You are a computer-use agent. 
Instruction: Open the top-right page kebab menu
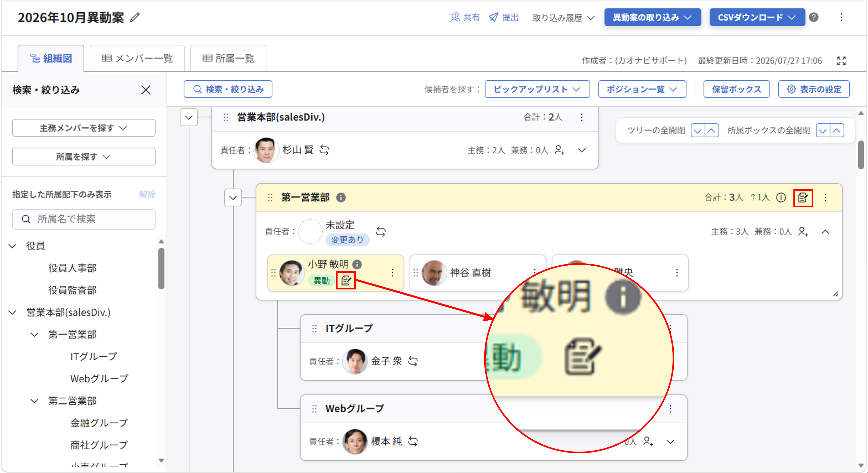tap(841, 17)
